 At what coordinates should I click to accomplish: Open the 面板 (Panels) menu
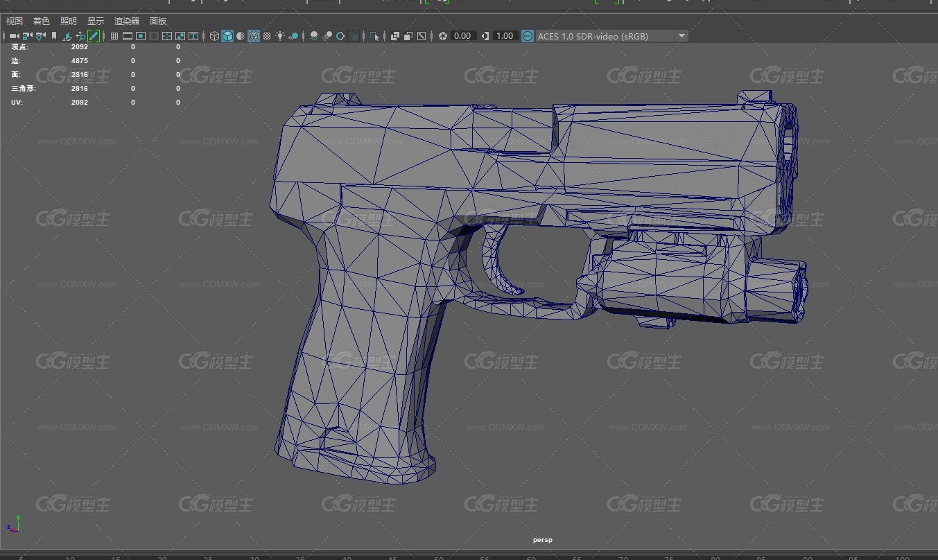point(158,21)
